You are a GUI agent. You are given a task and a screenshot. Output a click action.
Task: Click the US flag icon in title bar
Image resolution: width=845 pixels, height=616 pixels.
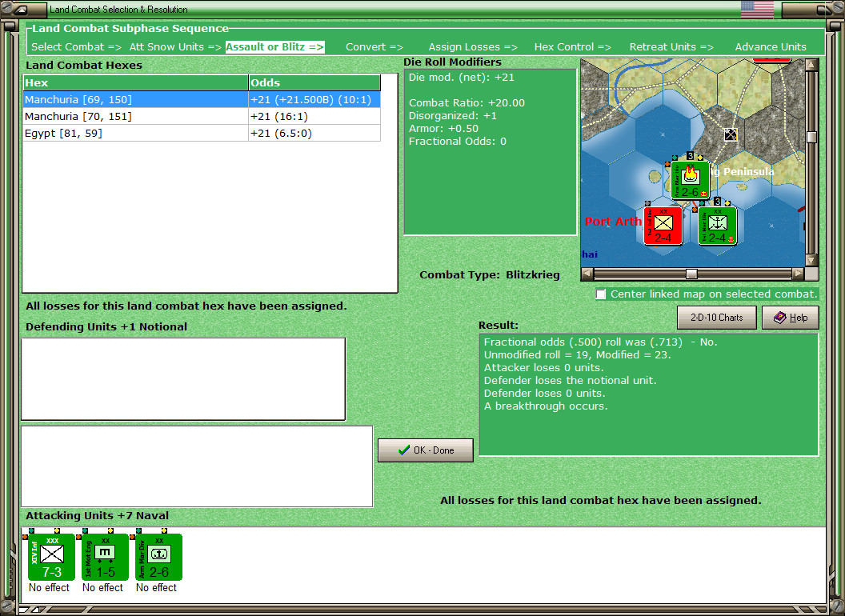tap(757, 9)
